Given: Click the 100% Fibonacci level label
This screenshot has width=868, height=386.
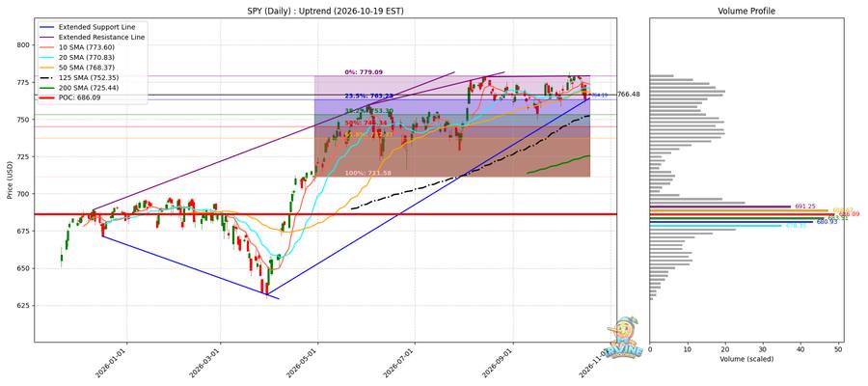Looking at the screenshot, I should (367, 174).
